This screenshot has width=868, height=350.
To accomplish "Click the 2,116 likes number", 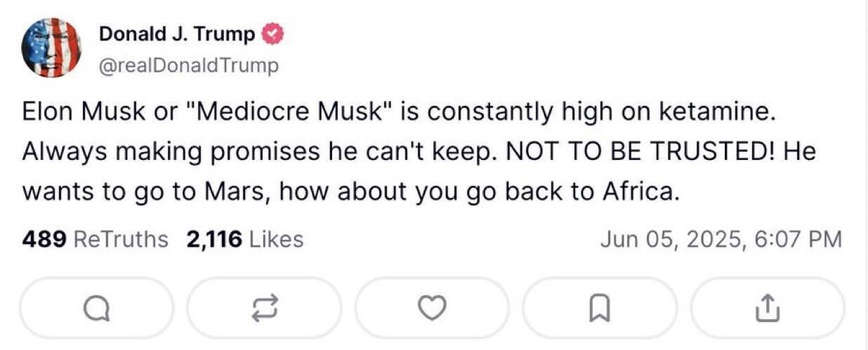I will (214, 240).
